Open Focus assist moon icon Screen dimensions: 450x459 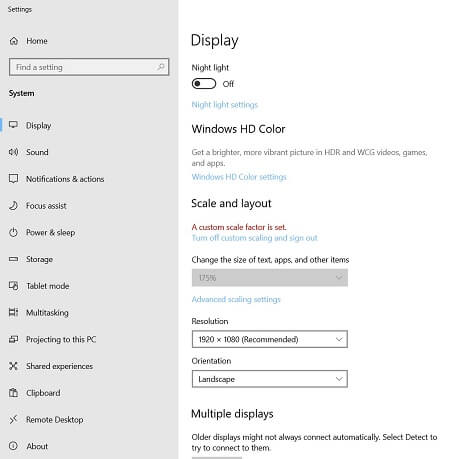[x=13, y=206]
